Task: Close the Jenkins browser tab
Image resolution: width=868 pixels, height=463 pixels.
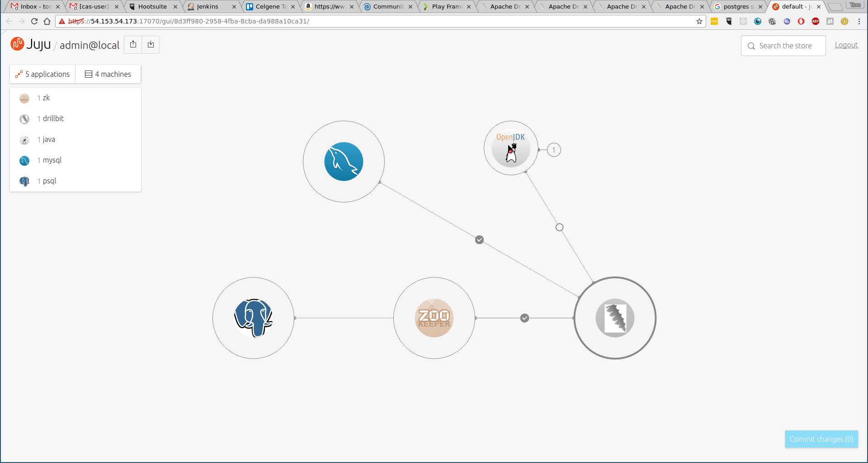Action: pyautogui.click(x=234, y=7)
